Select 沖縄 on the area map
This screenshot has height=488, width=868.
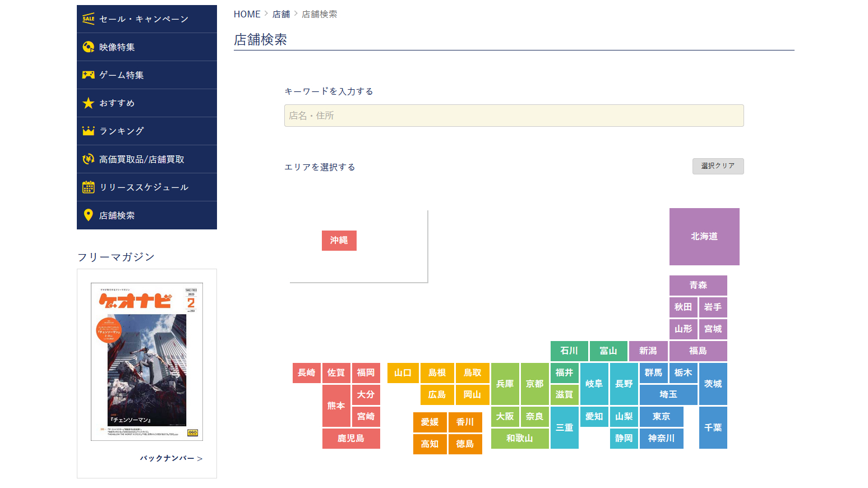pyautogui.click(x=339, y=241)
